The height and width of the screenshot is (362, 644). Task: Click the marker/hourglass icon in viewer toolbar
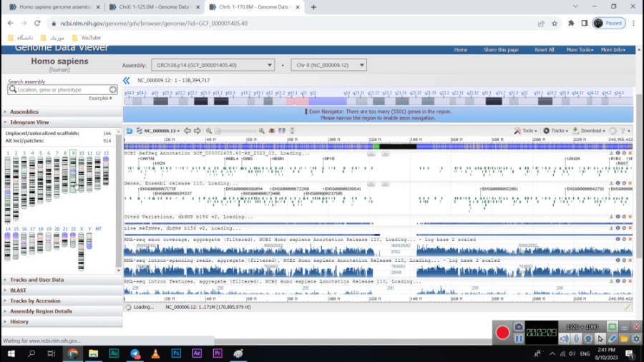pos(292,131)
